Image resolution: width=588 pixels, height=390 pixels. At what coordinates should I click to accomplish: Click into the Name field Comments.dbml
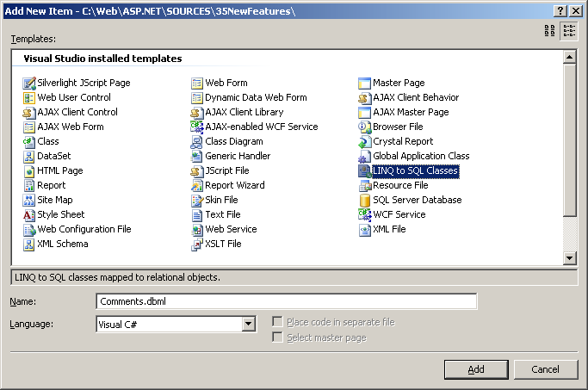pos(287,301)
